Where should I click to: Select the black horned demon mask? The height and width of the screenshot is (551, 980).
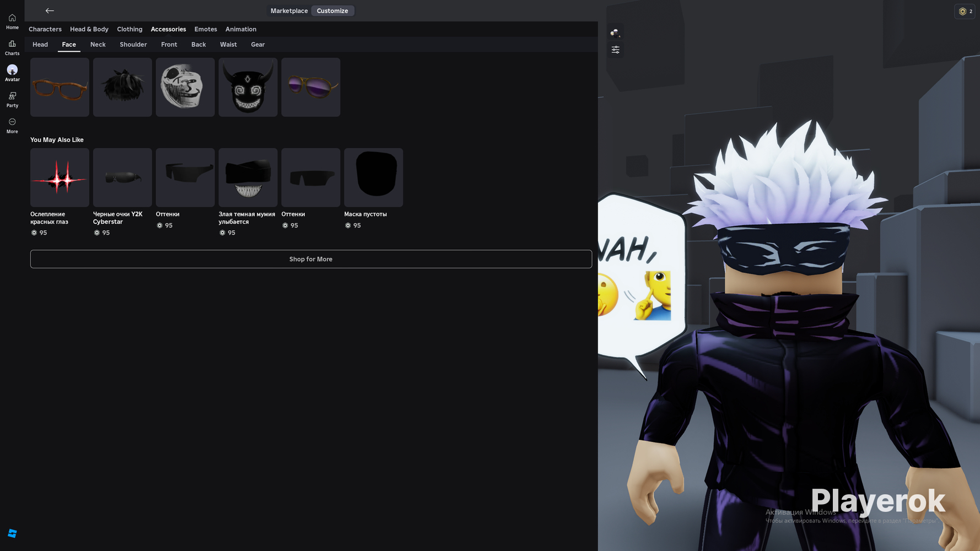tap(248, 87)
